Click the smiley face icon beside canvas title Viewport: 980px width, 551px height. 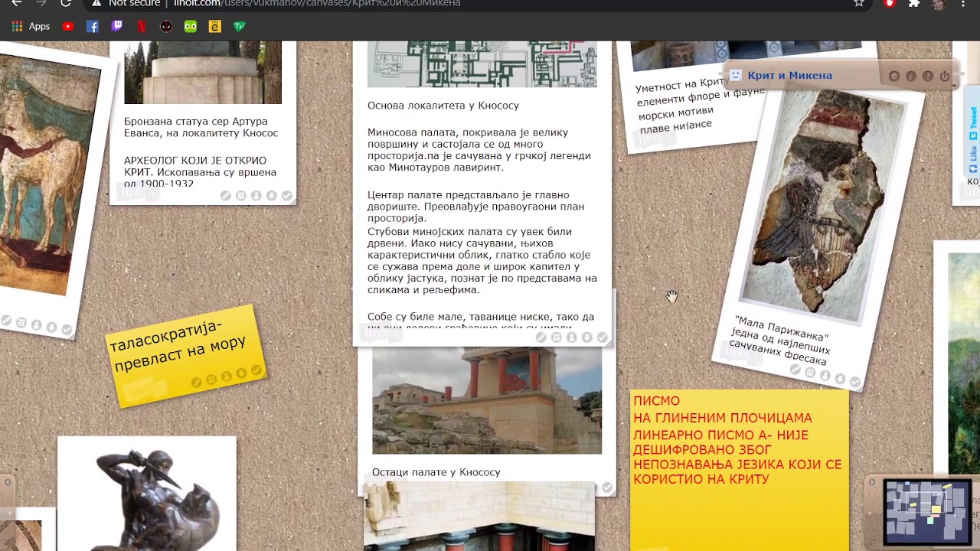coord(736,75)
